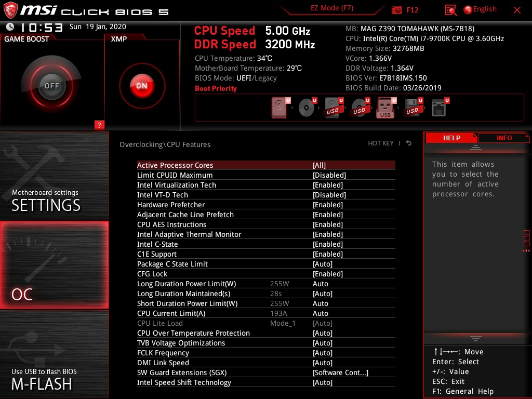Open the M-FLASH BIOS flashing section

click(54, 354)
